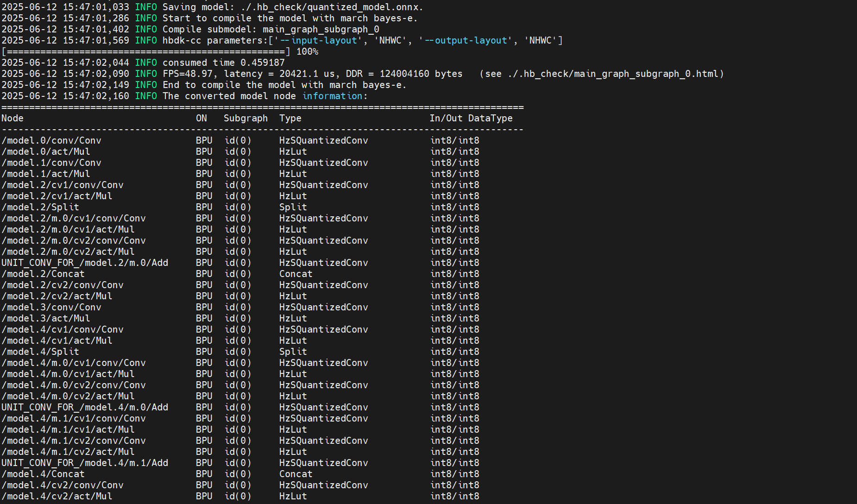Click '/model.4/m.1/cv1/conv/Conv' node name

tap(74, 418)
